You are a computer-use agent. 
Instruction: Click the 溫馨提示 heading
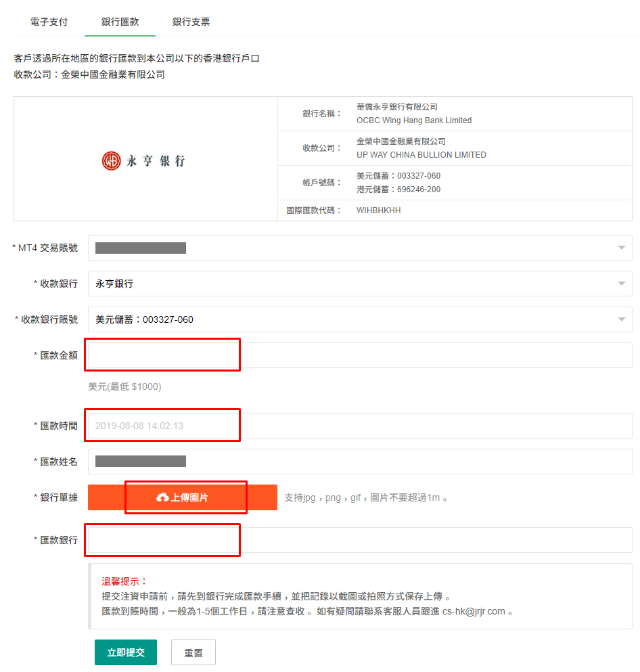(124, 581)
